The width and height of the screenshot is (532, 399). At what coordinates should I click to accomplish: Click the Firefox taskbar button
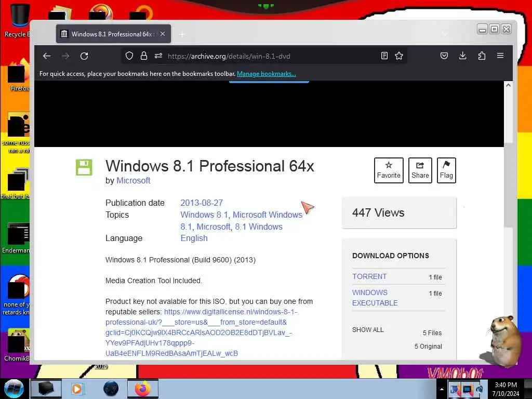tap(143, 389)
